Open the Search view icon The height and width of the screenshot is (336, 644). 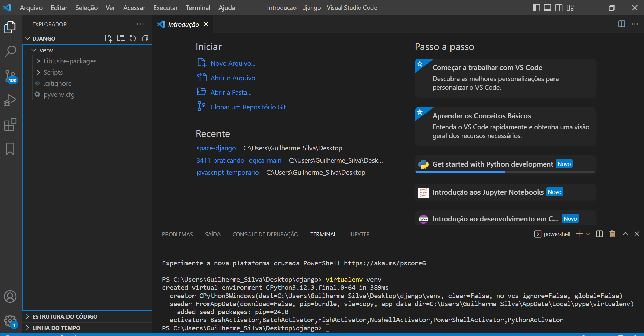coord(10,52)
